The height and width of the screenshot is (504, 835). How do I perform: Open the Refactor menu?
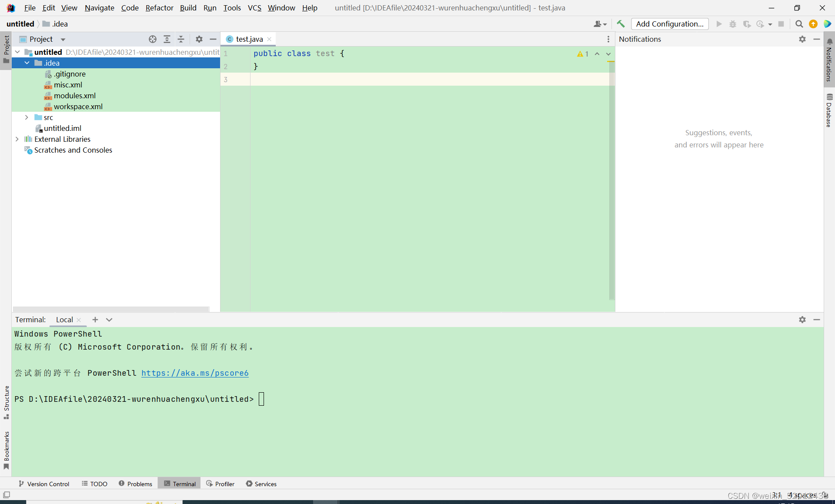click(x=159, y=8)
